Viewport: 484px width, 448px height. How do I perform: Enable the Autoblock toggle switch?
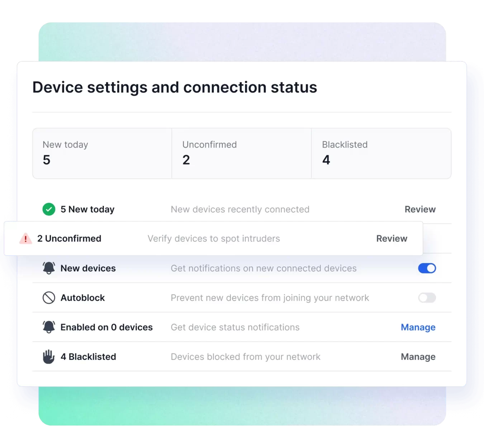tap(427, 297)
